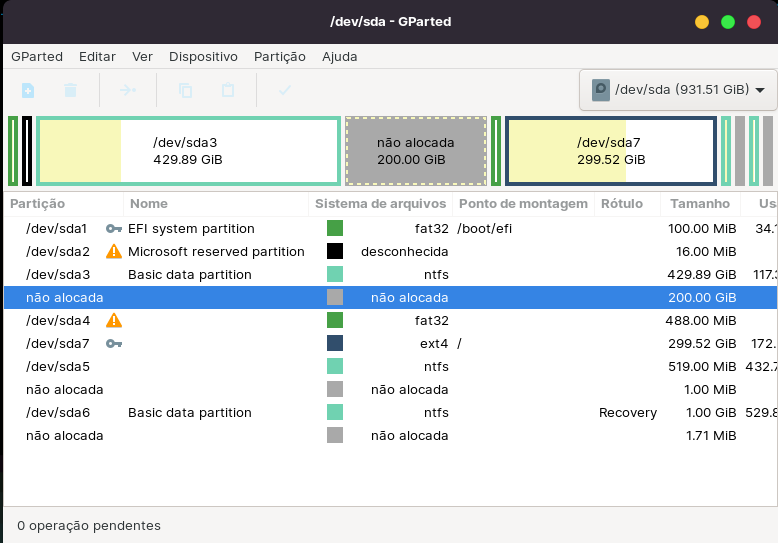Click the Copy partition toolbar icon
The height and width of the screenshot is (543, 778).
pyautogui.click(x=185, y=90)
